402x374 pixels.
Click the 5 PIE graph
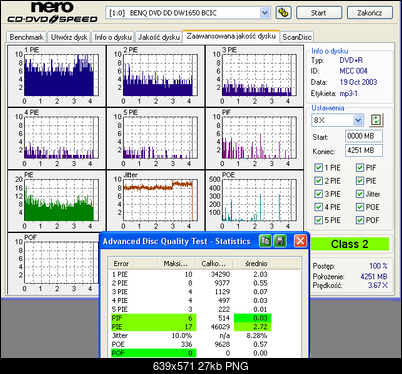[155, 138]
